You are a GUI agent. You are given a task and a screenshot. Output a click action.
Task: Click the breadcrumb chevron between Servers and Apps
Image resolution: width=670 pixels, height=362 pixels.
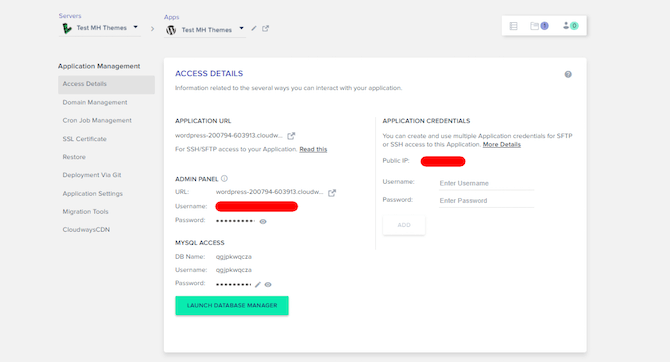(153, 29)
